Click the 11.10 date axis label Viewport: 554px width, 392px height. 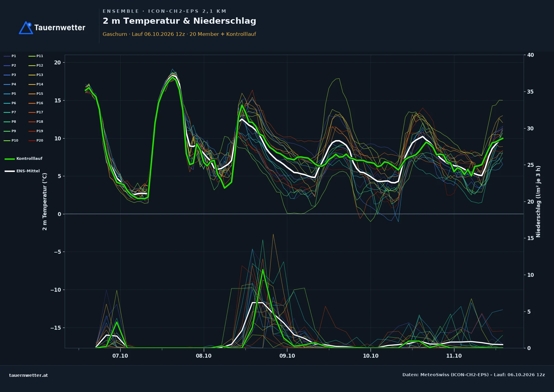pos(454,356)
